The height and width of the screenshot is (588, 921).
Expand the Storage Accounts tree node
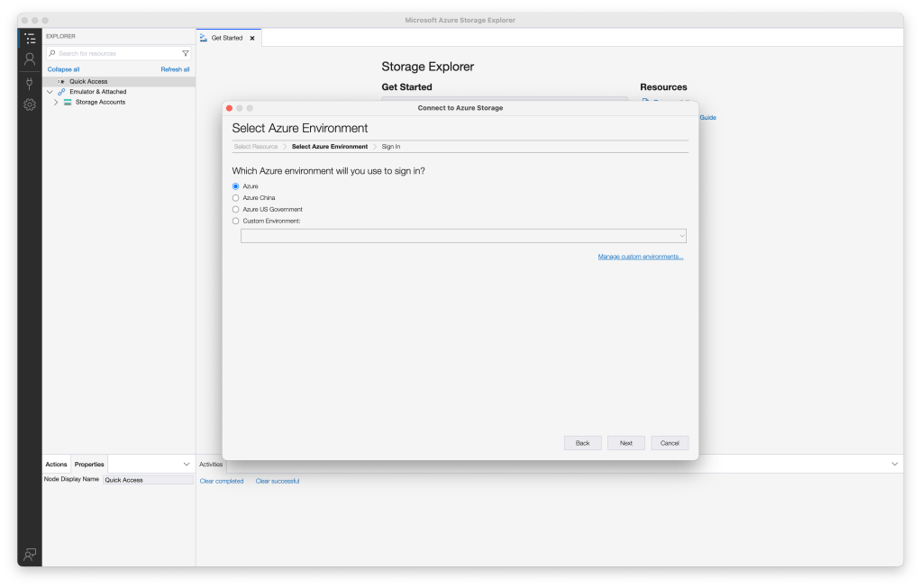click(x=56, y=102)
